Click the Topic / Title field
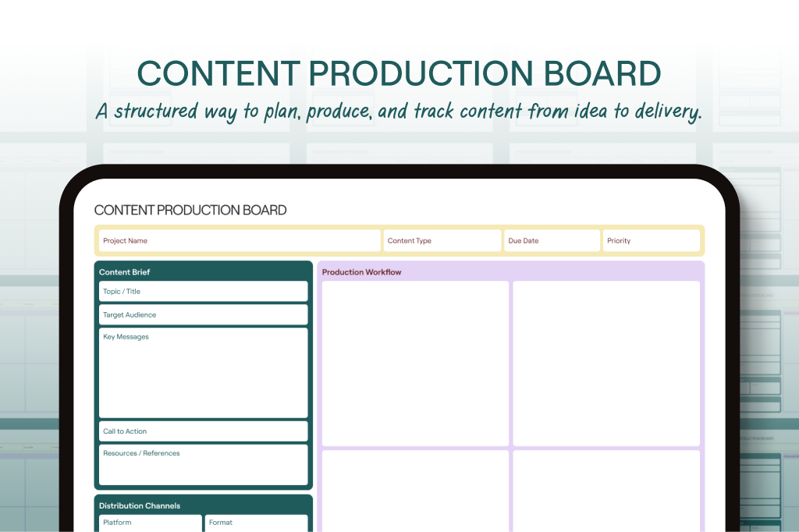 [x=203, y=292]
